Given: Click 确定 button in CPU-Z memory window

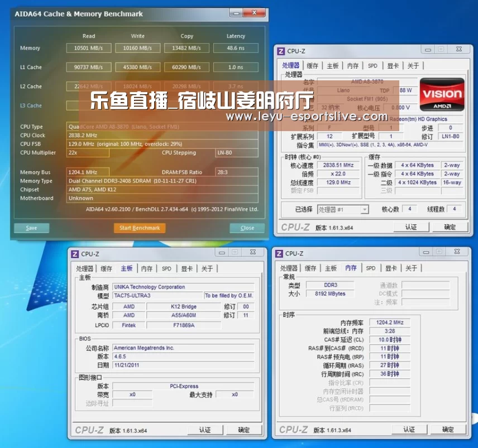Looking at the screenshot, I should (448, 430).
